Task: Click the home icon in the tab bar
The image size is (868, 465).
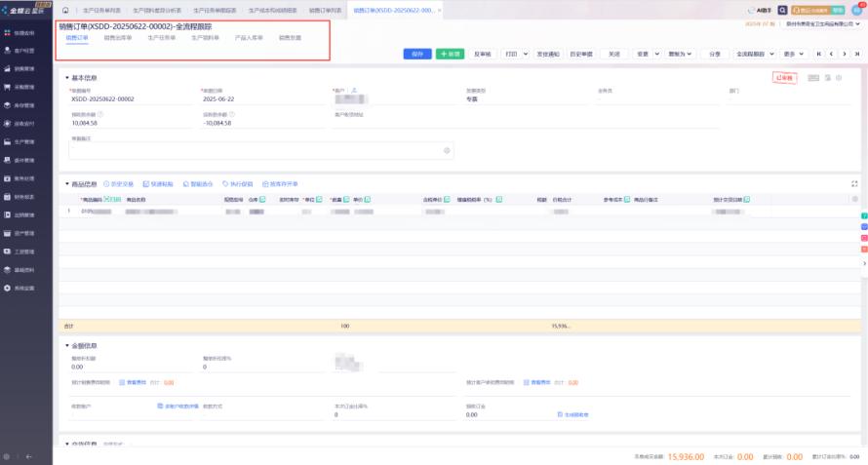Action: 65,9
